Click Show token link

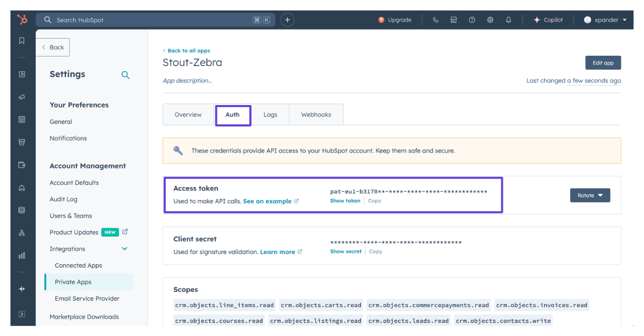[x=345, y=201]
